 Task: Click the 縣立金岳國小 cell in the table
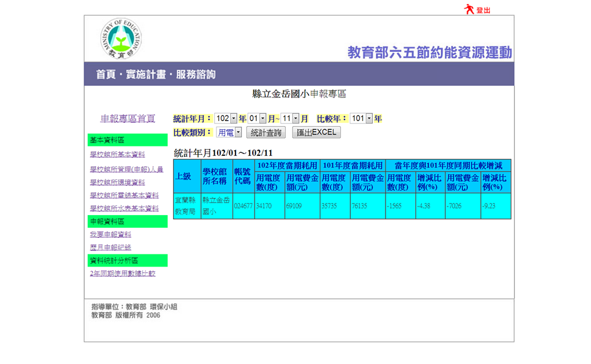coord(217,206)
